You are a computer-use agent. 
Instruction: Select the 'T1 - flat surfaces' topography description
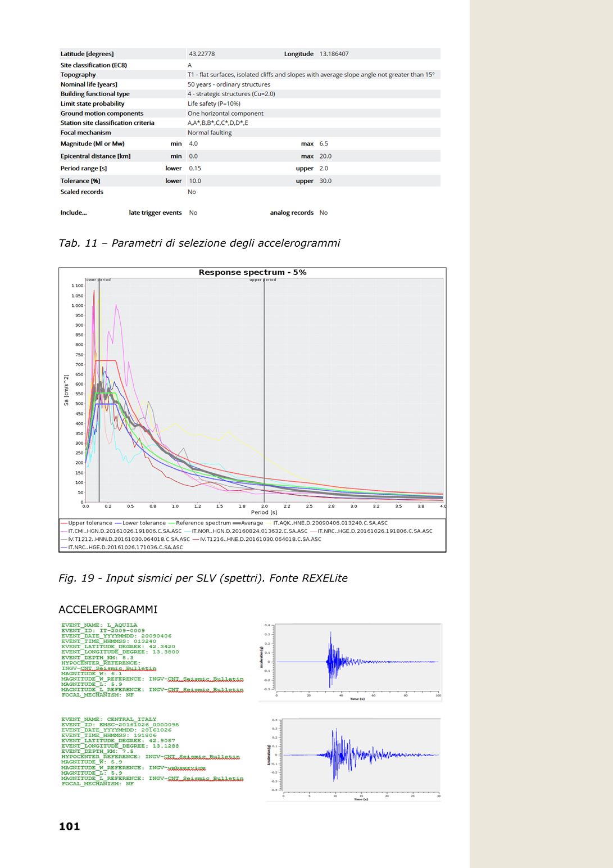pos(311,75)
